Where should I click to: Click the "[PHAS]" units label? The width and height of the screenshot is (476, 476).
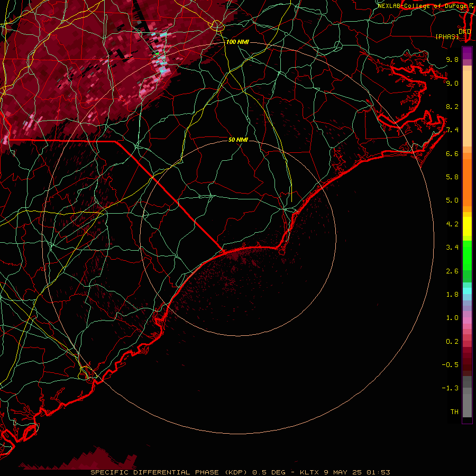(447, 36)
